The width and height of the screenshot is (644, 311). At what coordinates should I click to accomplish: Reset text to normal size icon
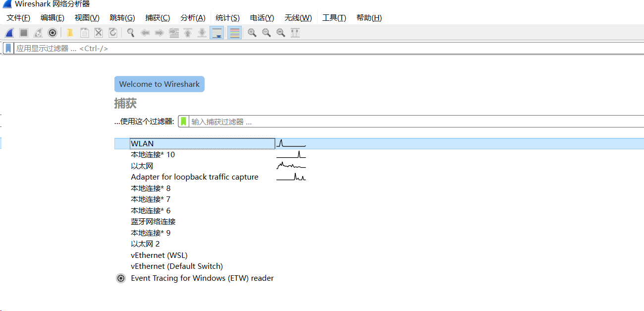(x=281, y=33)
